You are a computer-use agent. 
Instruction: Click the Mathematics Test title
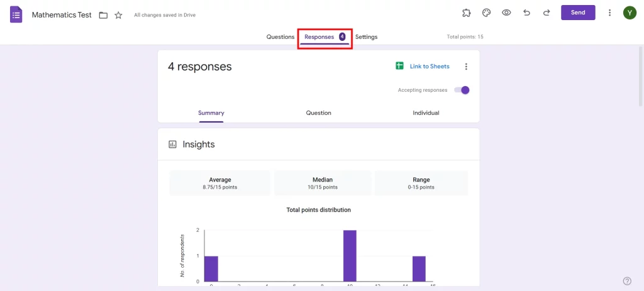coord(62,15)
